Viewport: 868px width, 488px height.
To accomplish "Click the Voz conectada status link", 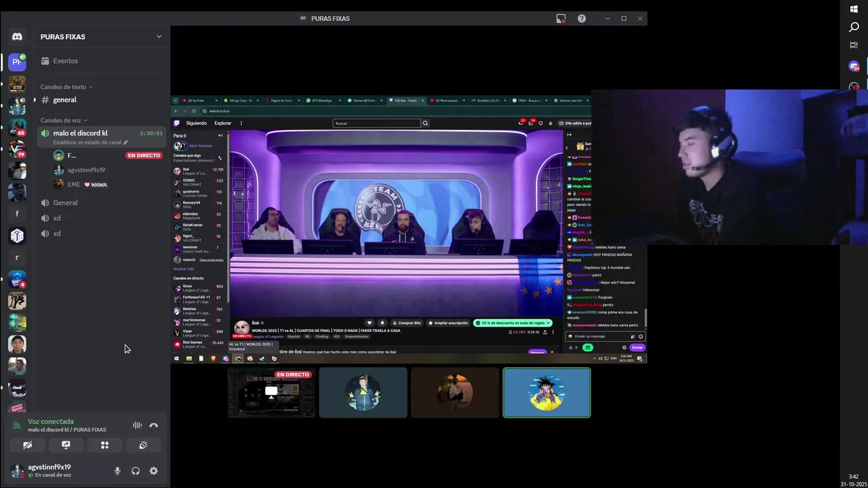I will coord(51,422).
